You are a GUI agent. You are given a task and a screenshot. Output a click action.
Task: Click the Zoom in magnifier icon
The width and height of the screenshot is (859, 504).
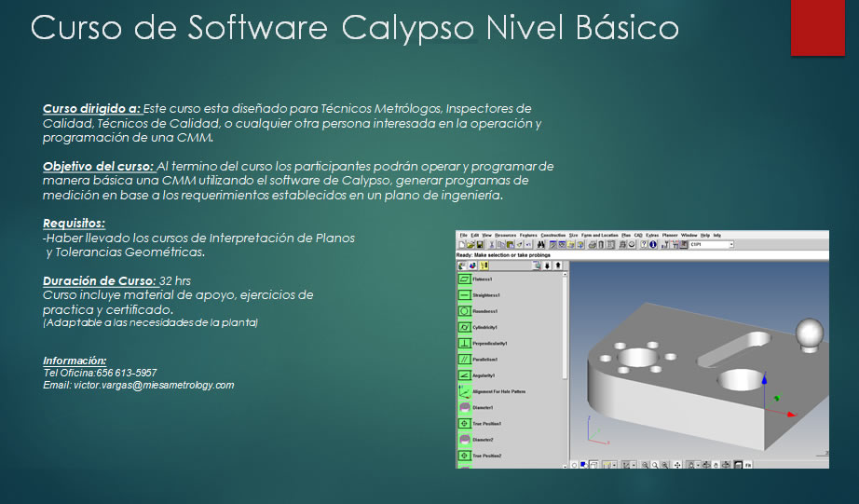(664, 465)
